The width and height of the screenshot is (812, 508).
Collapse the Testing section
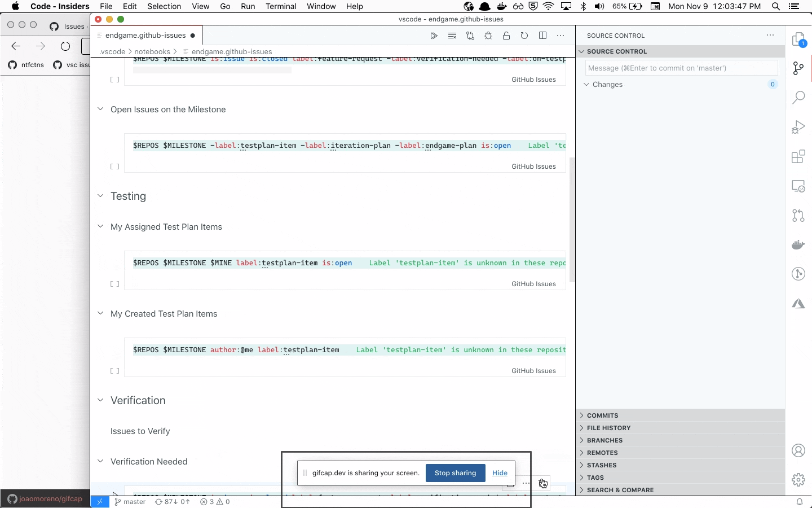[100, 196]
